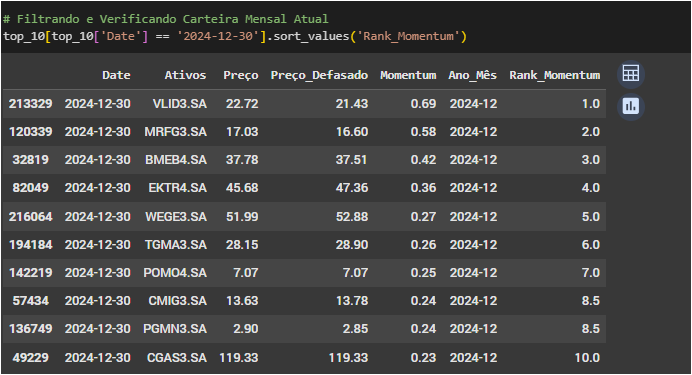Click price value 28.15

tap(242, 244)
